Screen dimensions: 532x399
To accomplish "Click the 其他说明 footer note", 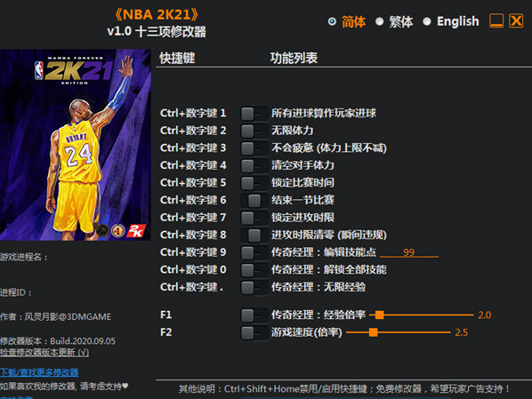I will pyautogui.click(x=343, y=389).
